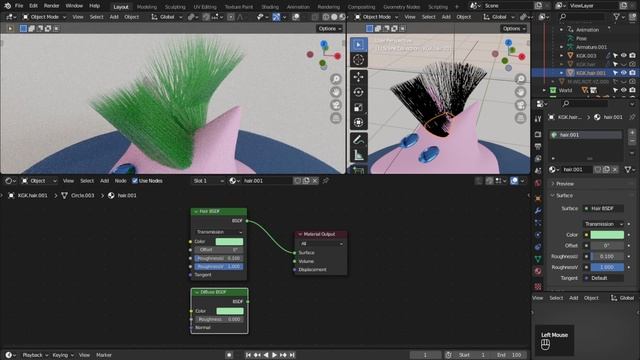Click zoom magnifier icon in left viewport

(x=336, y=79)
